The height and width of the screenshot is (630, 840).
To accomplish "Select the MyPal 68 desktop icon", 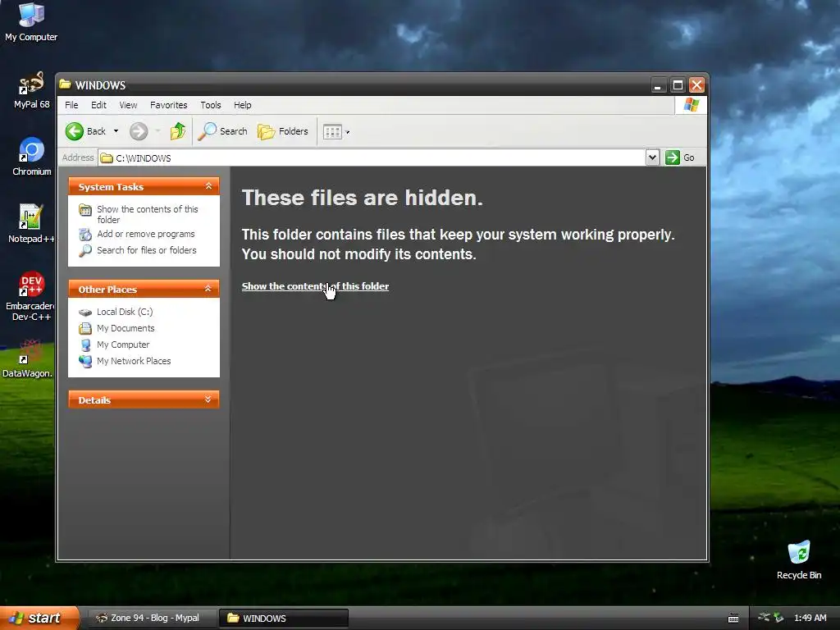I will (x=31, y=90).
